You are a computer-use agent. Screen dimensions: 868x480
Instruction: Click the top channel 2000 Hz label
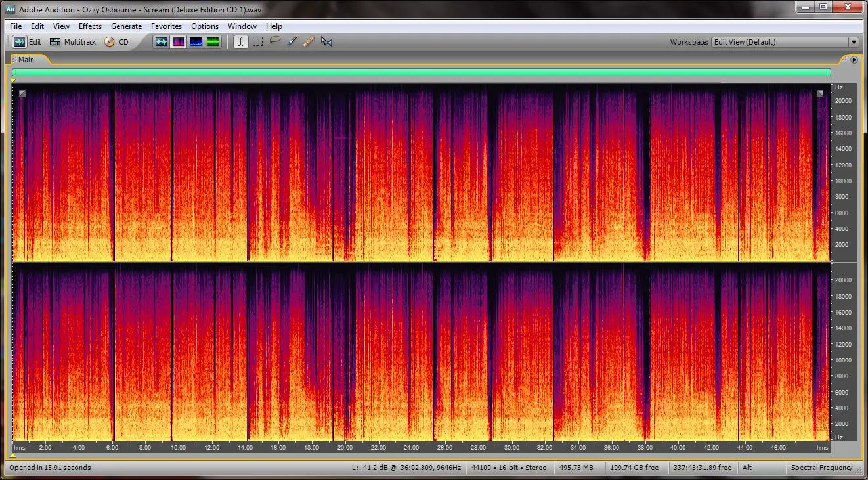[843, 245]
